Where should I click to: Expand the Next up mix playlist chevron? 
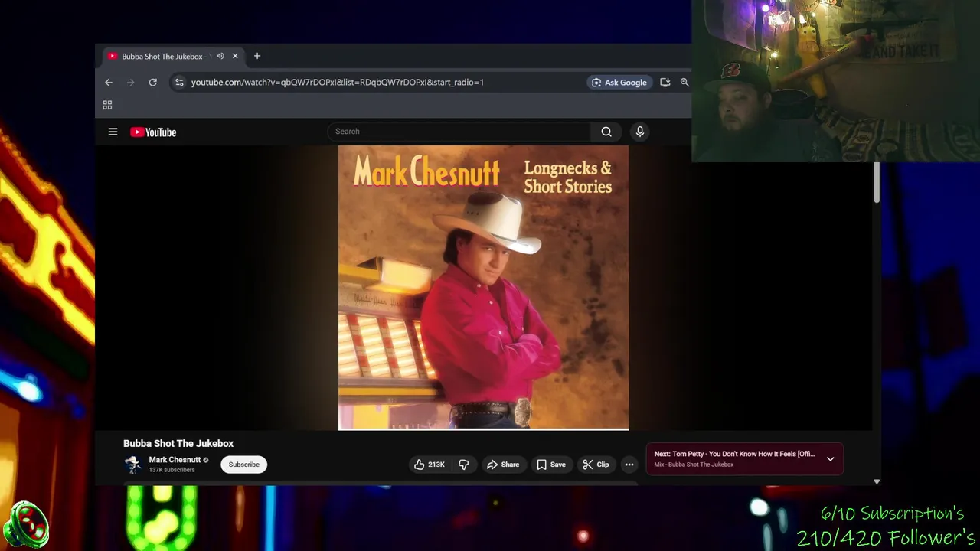pyautogui.click(x=831, y=459)
